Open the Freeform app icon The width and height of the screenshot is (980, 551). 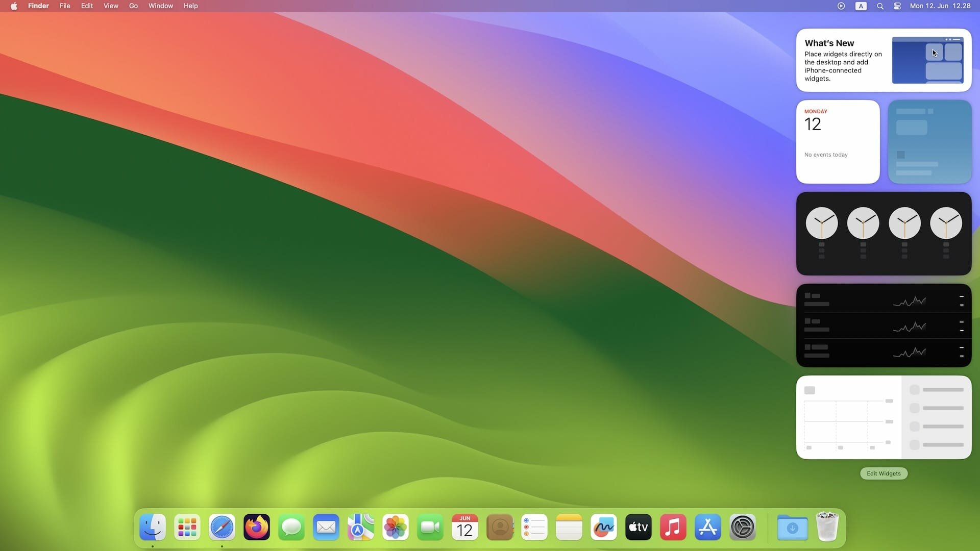604,527
